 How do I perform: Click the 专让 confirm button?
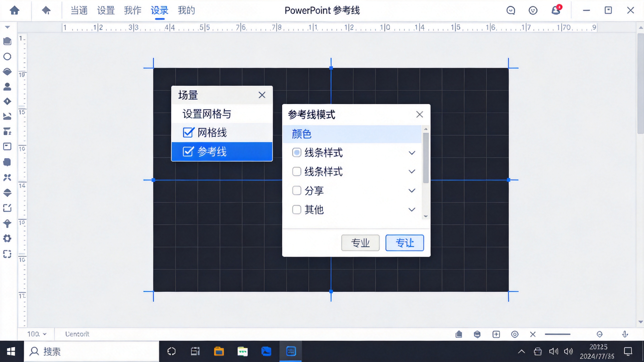(404, 243)
